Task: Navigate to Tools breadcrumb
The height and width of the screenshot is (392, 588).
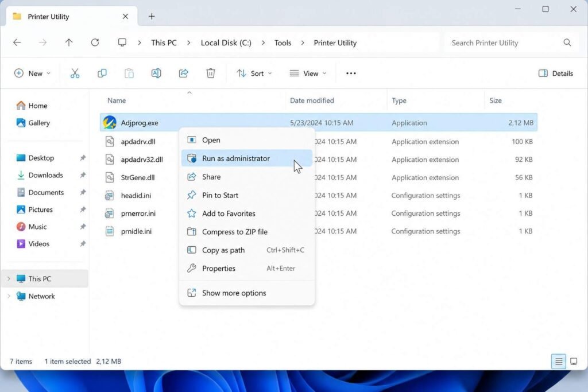Action: 283,43
